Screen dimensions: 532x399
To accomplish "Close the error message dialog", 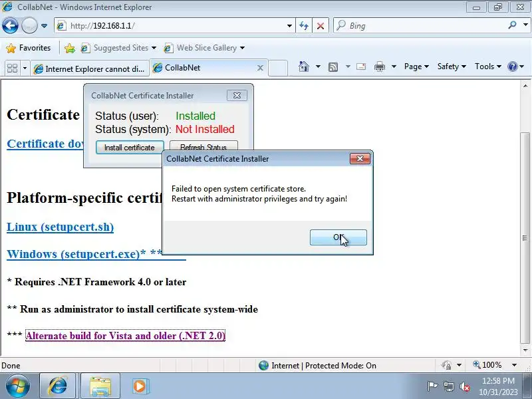I will point(360,158).
